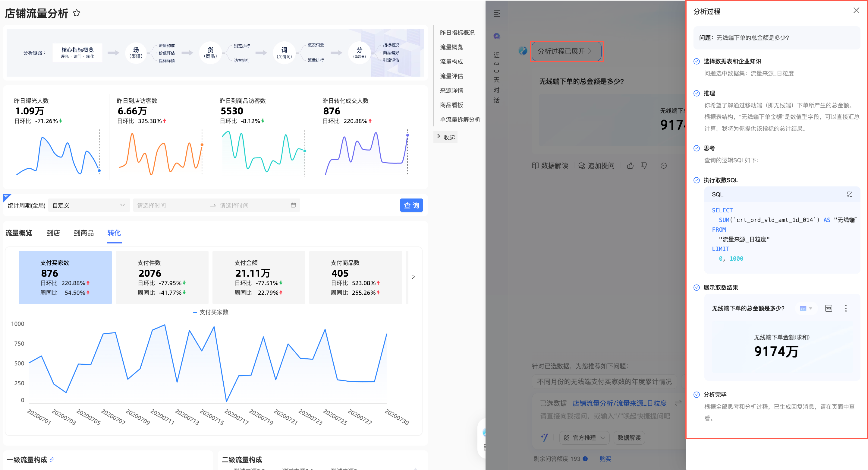Click the thumbs down feedback icon
This screenshot has width=868, height=470.
tap(644, 166)
